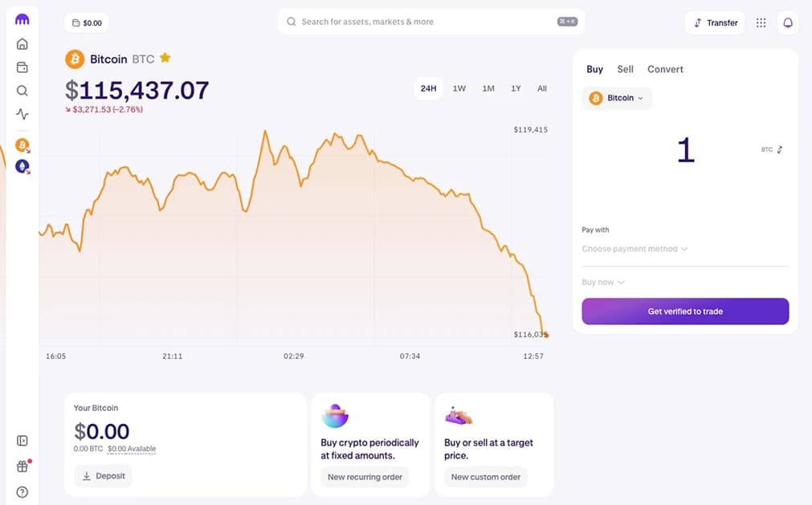Open the Buy now order type dropdown

(602, 282)
